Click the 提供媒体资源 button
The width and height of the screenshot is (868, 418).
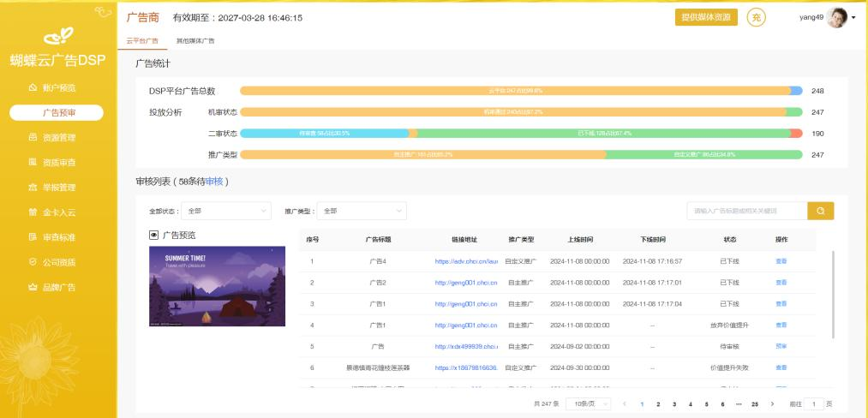[x=706, y=17]
